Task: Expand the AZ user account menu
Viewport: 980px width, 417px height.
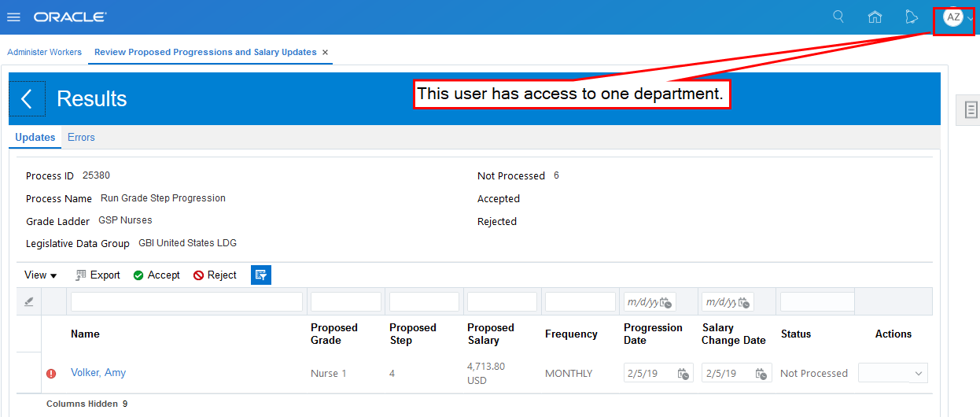Action: (954, 17)
